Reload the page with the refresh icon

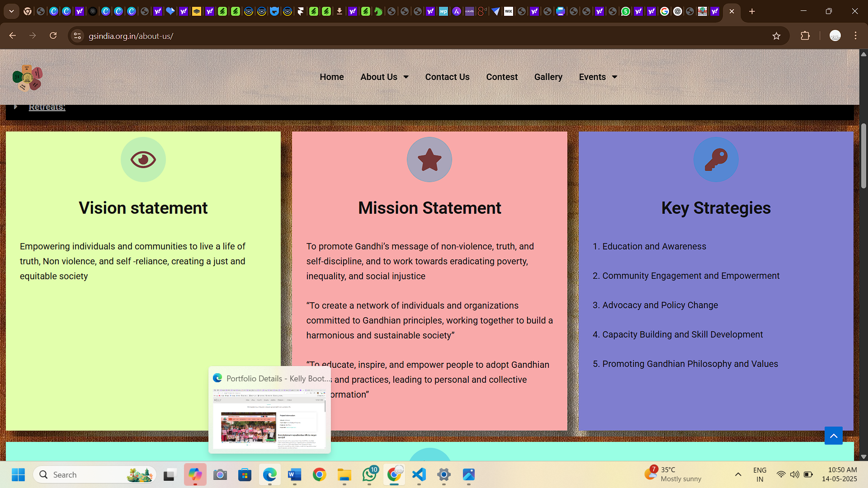point(53,36)
